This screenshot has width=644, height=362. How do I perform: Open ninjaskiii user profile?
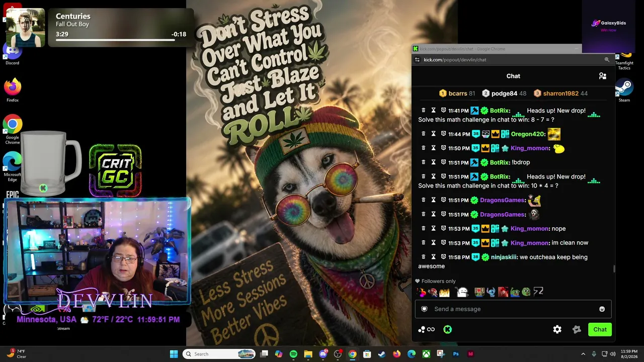(504, 257)
